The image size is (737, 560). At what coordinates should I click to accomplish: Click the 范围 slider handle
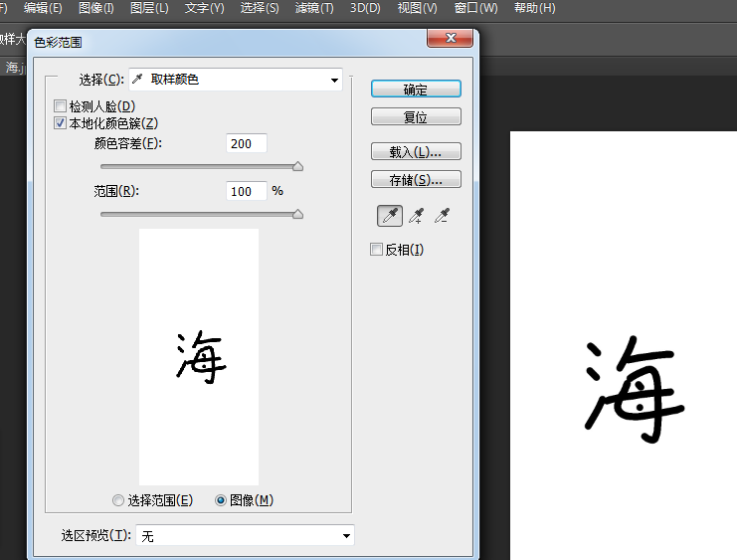(297, 215)
